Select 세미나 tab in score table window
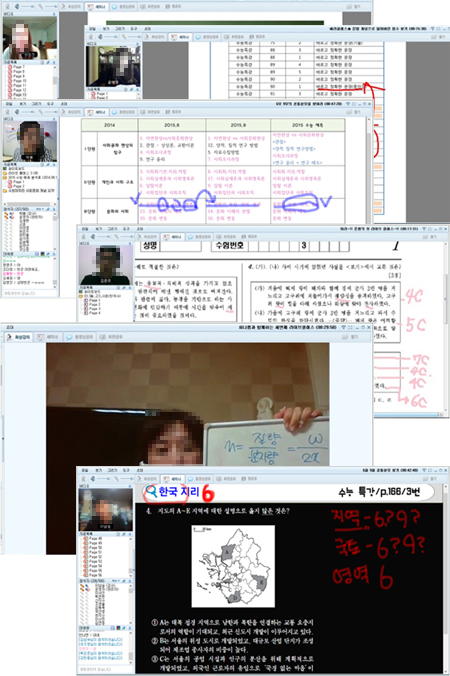Image resolution: width=450 pixels, height=676 pixels. point(180,37)
